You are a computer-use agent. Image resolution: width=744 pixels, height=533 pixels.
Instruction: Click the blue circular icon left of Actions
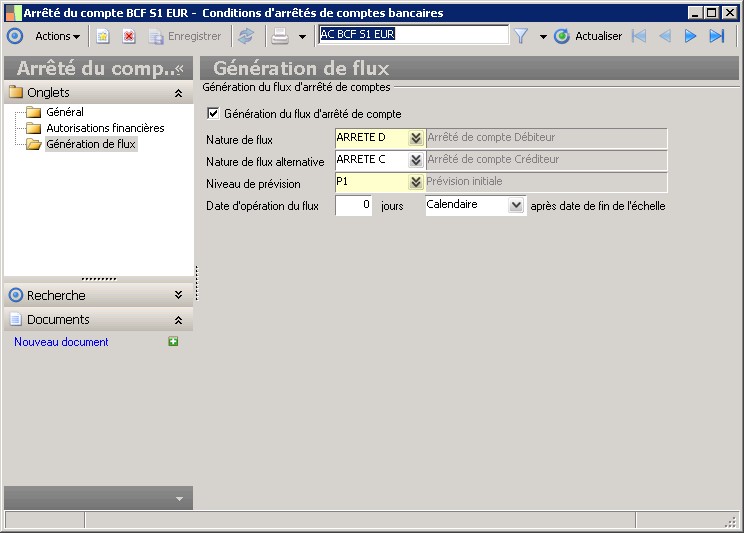point(15,36)
